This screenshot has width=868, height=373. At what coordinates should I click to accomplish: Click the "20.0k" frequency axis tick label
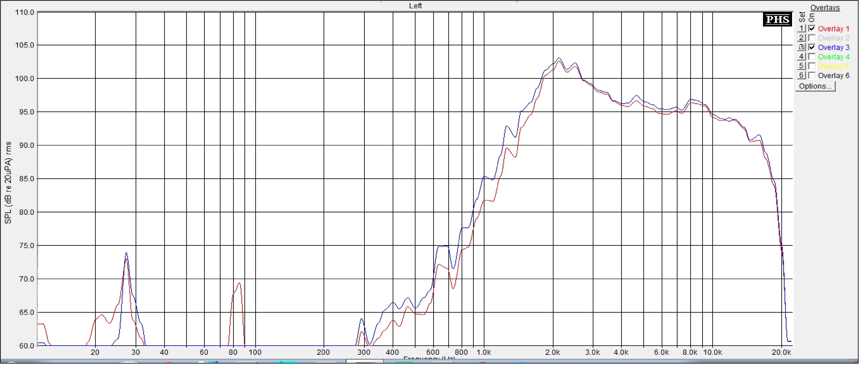click(x=781, y=352)
